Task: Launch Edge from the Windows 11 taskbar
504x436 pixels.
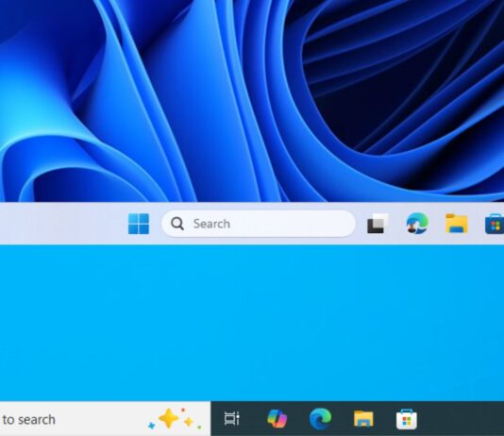Action: tap(417, 223)
